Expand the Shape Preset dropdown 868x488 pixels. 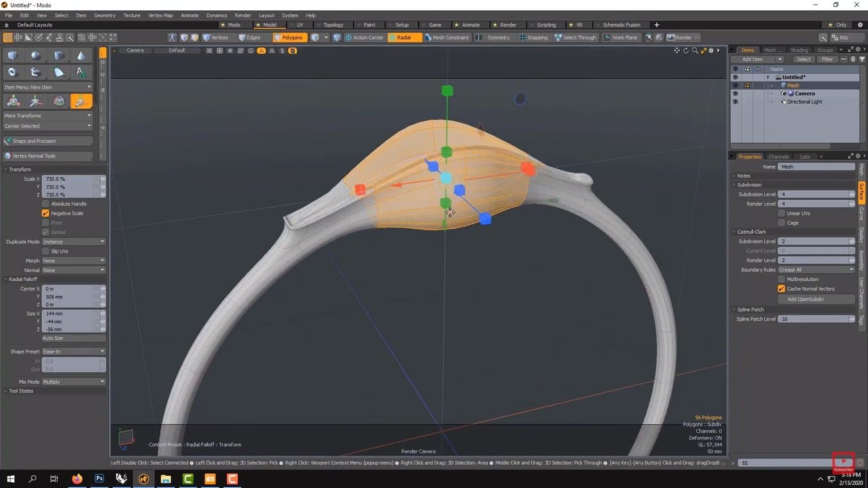click(x=74, y=352)
